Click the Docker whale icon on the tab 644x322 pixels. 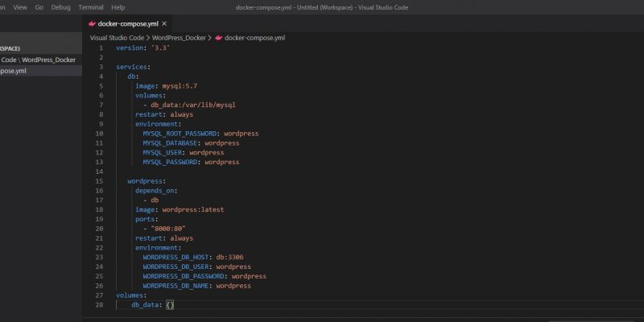tap(92, 24)
